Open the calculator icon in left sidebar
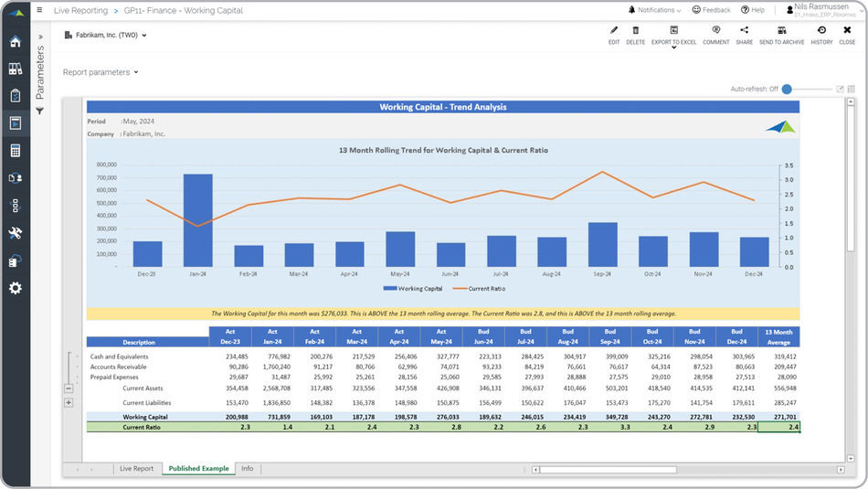868x489 pixels. (x=16, y=151)
